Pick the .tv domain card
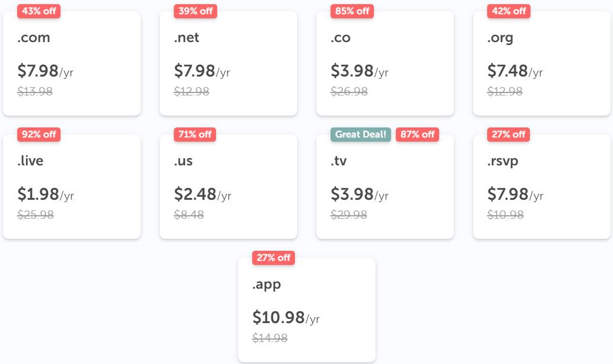Viewport: 613px width, 364px height. tap(385, 187)
